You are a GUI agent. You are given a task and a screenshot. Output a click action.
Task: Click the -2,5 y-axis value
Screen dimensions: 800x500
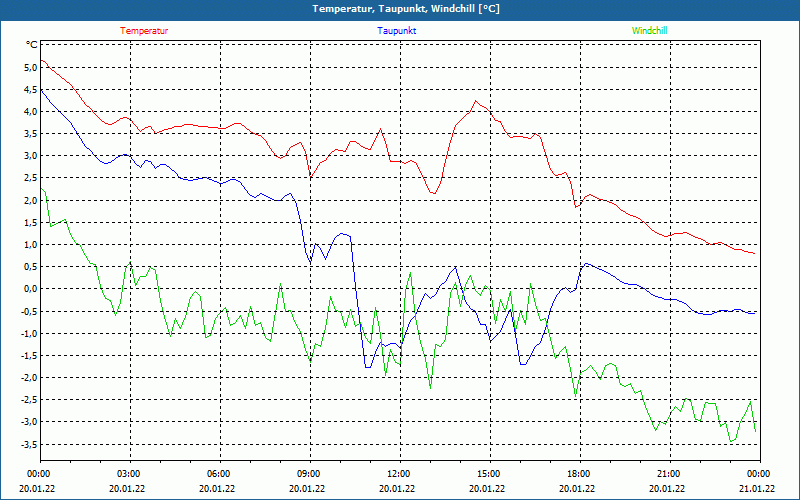click(29, 399)
